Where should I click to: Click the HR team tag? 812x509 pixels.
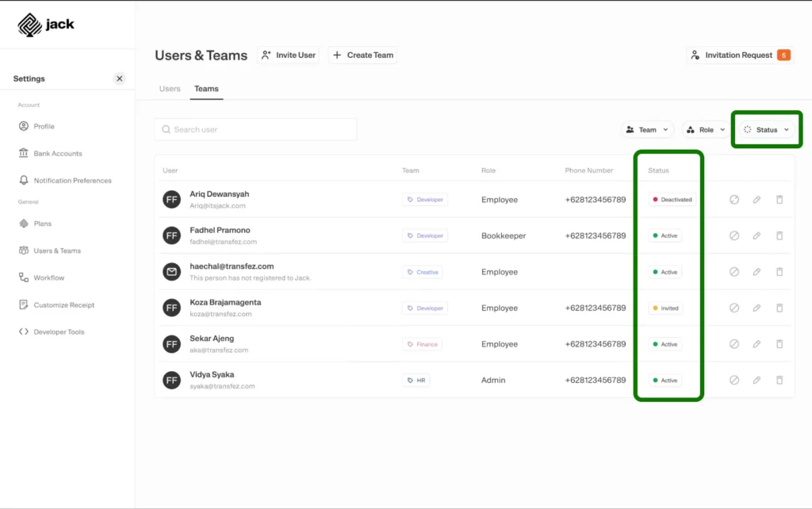(416, 380)
